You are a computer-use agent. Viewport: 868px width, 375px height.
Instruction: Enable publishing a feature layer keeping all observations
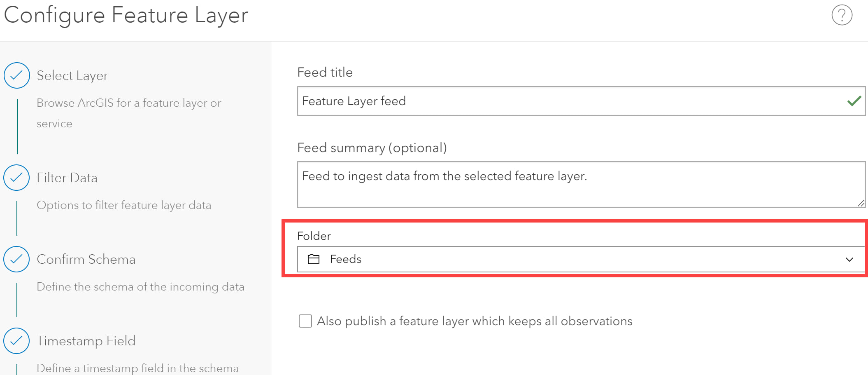[x=305, y=321]
